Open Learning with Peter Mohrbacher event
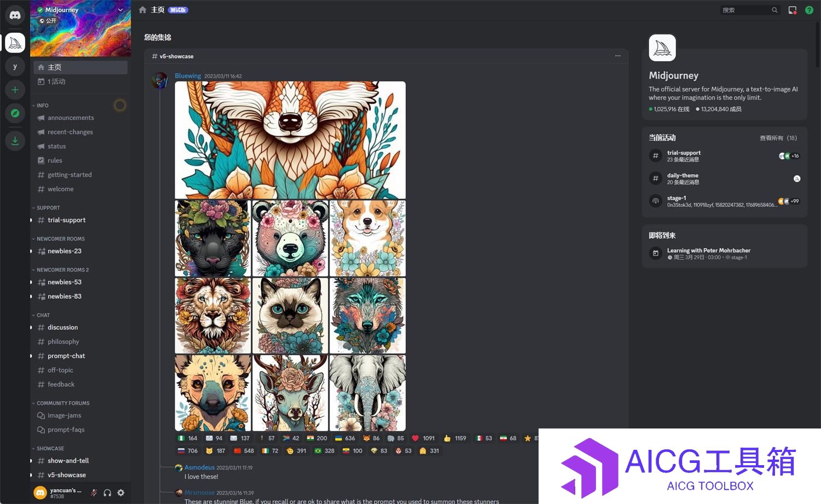Viewport: 821px width, 504px height. coord(725,253)
